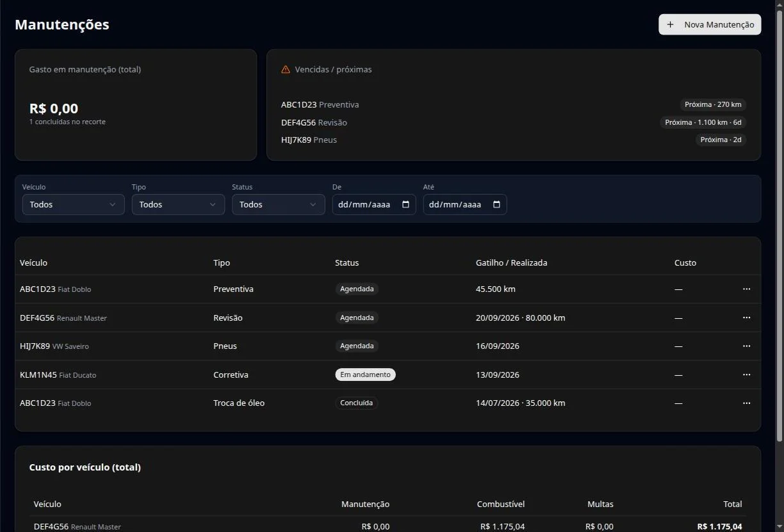The width and height of the screenshot is (784, 532).
Task: Open calendar picker in De field
Action: [405, 204]
